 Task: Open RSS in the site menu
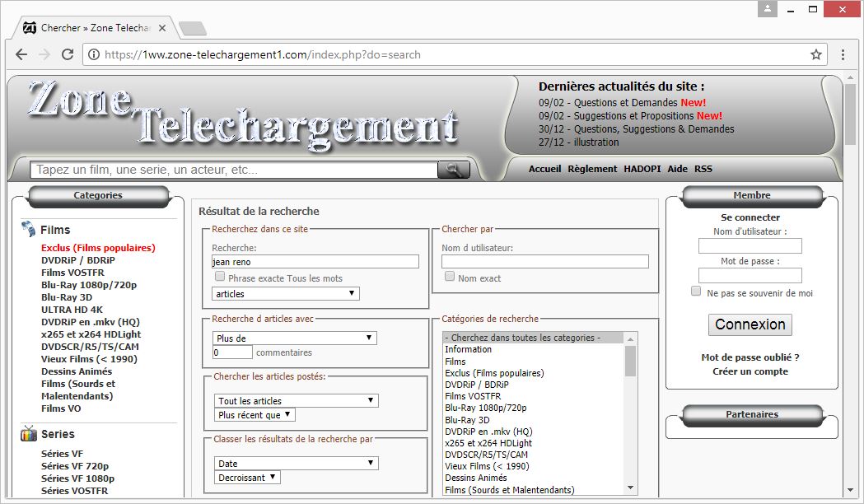point(703,169)
